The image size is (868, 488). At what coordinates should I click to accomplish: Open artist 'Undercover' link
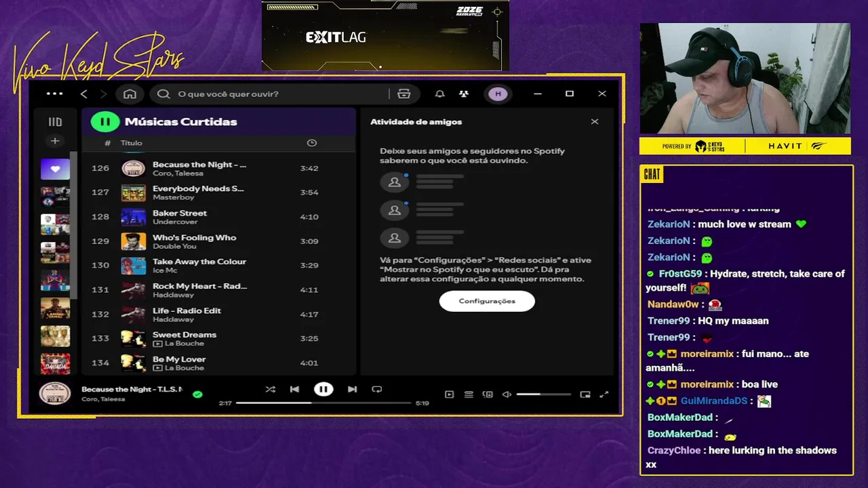[x=175, y=222]
